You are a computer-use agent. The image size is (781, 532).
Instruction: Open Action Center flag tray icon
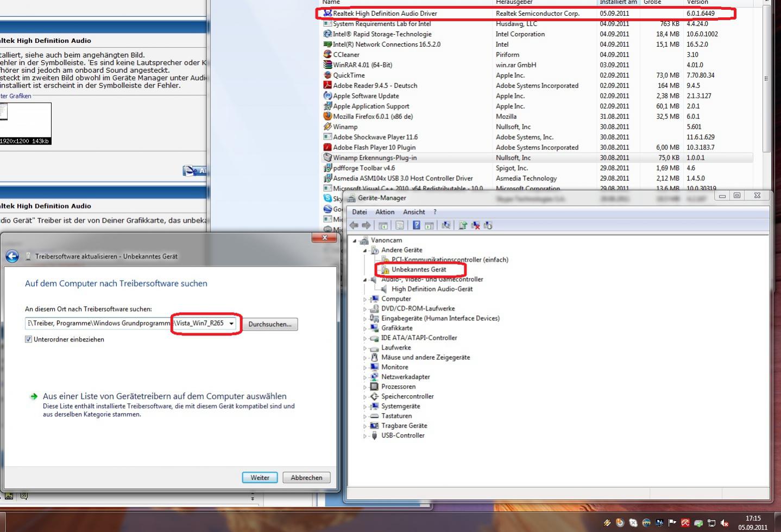tap(672, 523)
